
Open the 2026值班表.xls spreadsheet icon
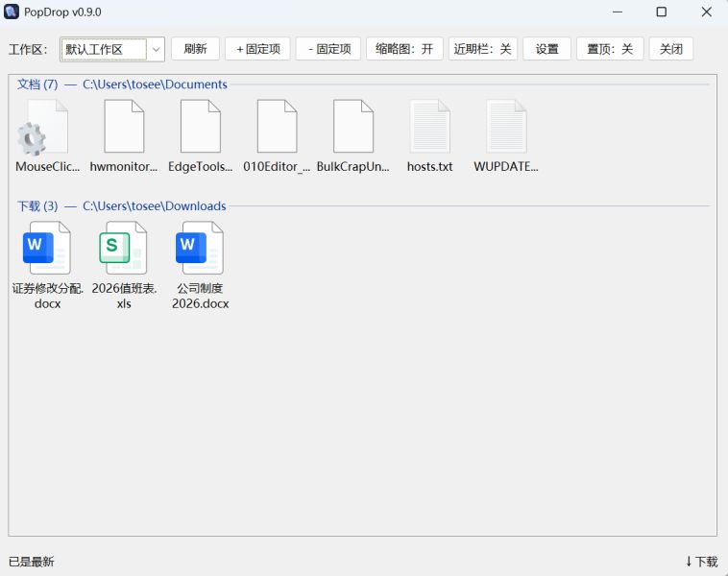(x=124, y=248)
